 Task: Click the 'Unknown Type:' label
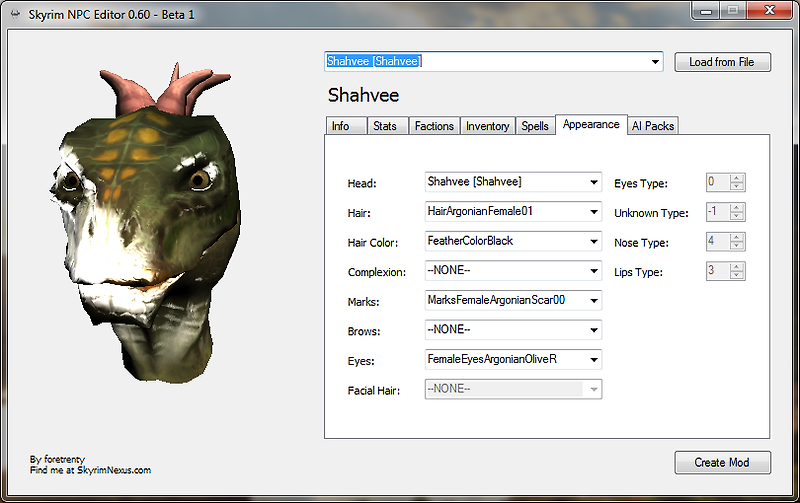(651, 213)
